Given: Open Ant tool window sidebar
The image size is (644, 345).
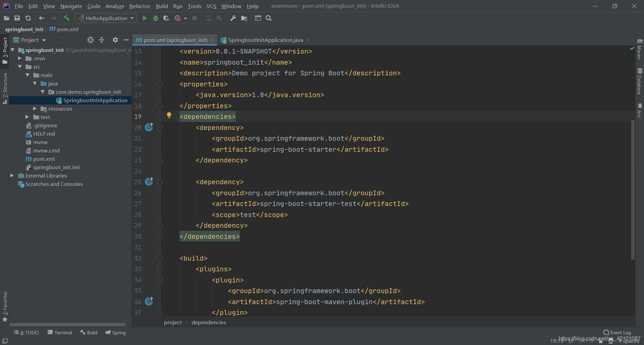Looking at the screenshot, I should tap(640, 110).
